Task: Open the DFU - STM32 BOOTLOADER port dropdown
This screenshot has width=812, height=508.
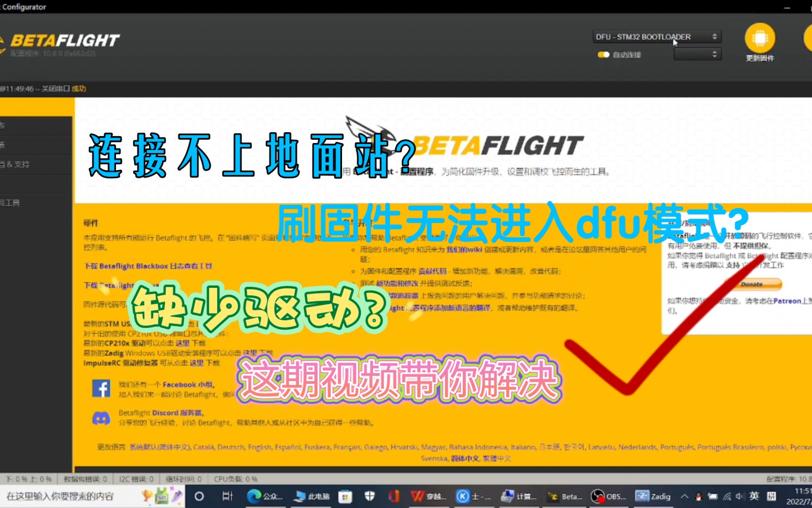Action: tap(656, 37)
